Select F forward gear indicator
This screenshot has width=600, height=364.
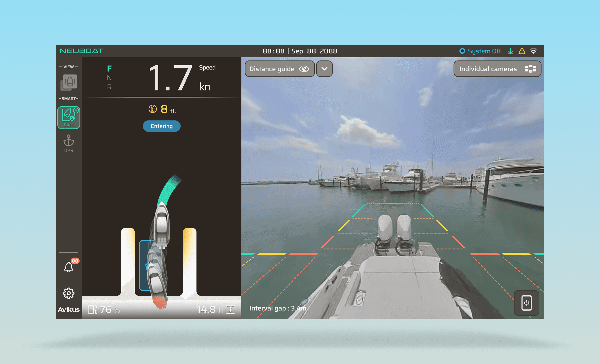[x=109, y=69]
